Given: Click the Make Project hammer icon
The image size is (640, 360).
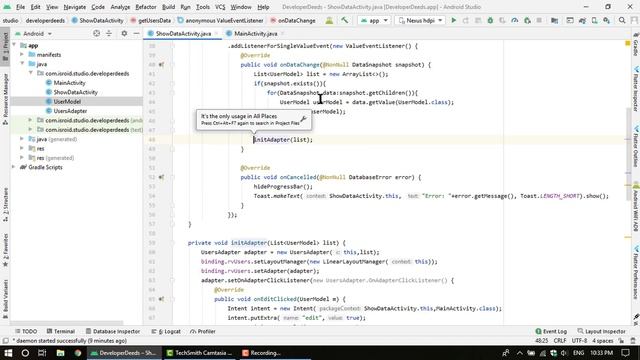Looking at the screenshot, I should point(345,20).
